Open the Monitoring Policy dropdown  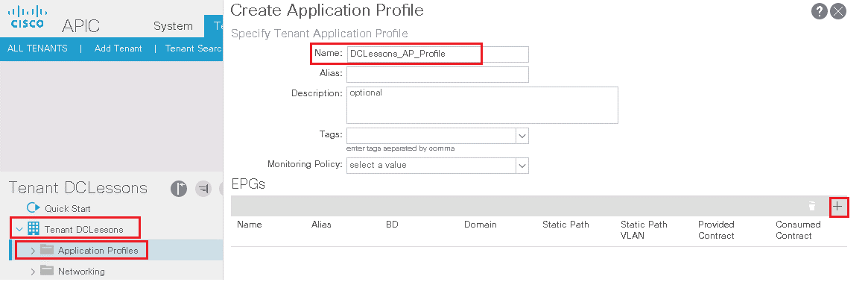[x=437, y=165]
